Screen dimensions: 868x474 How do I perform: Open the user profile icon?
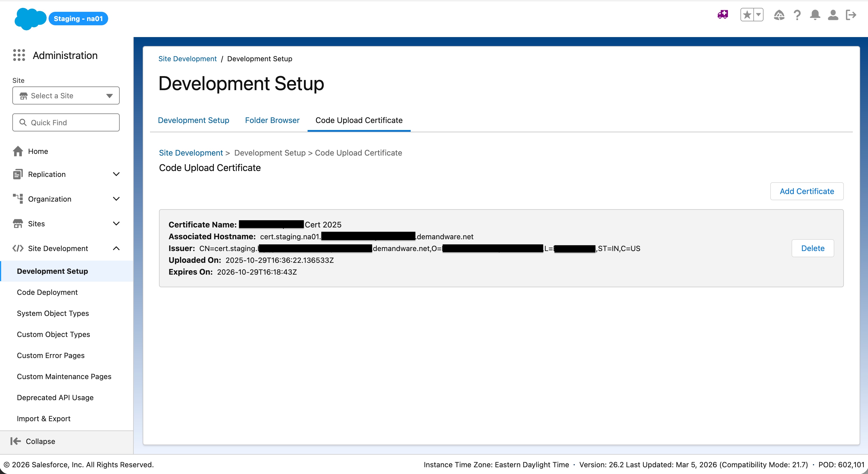pos(833,15)
